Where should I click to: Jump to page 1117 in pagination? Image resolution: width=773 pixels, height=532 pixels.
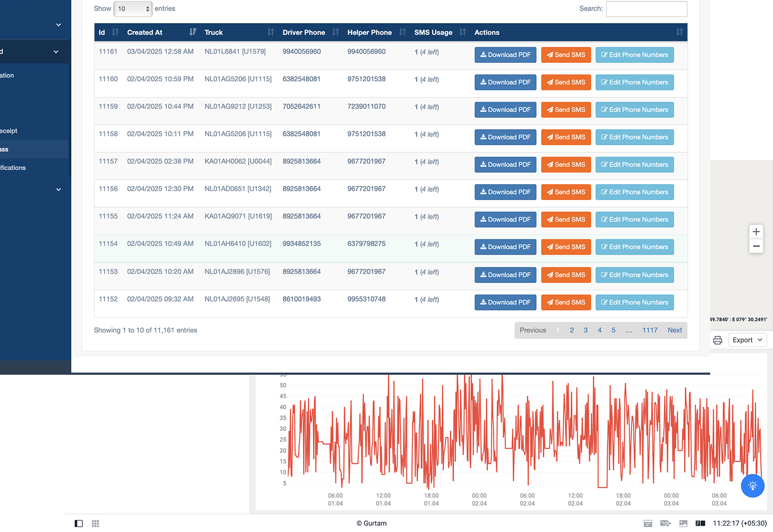click(x=650, y=330)
